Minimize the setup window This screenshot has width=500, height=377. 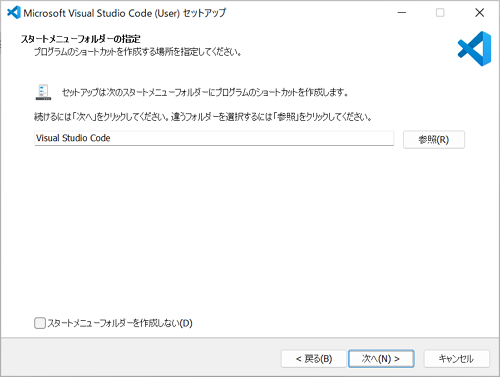point(402,13)
